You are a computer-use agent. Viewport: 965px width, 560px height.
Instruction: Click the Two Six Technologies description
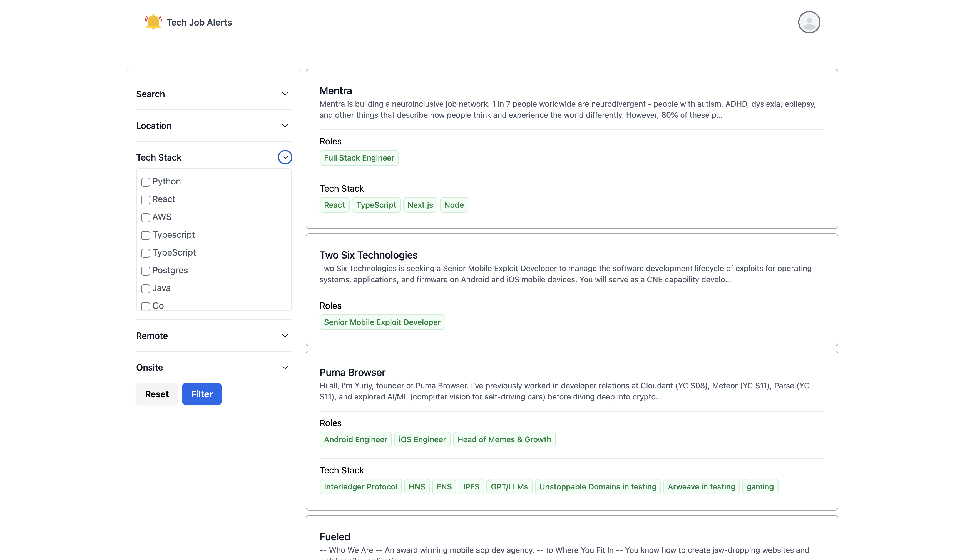[x=566, y=274]
